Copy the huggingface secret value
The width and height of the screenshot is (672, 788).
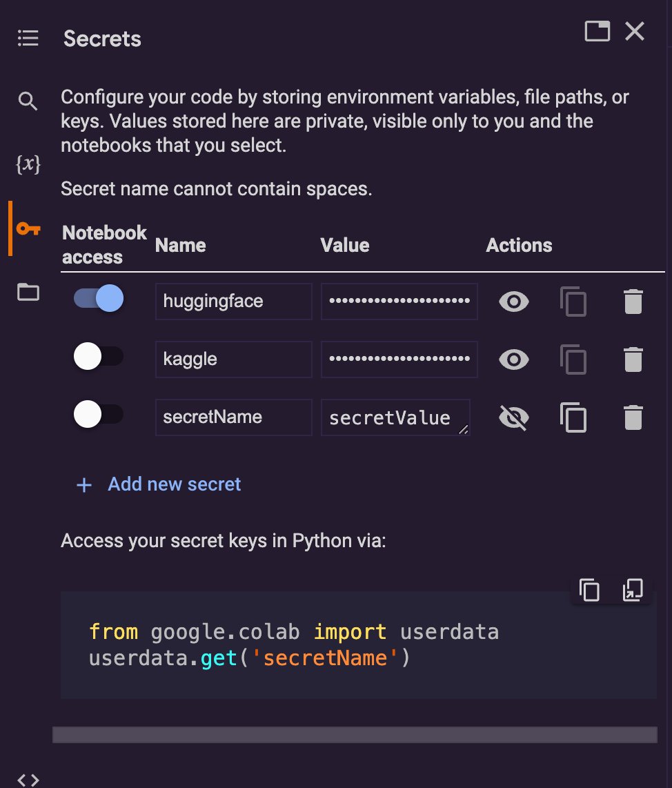pos(573,301)
